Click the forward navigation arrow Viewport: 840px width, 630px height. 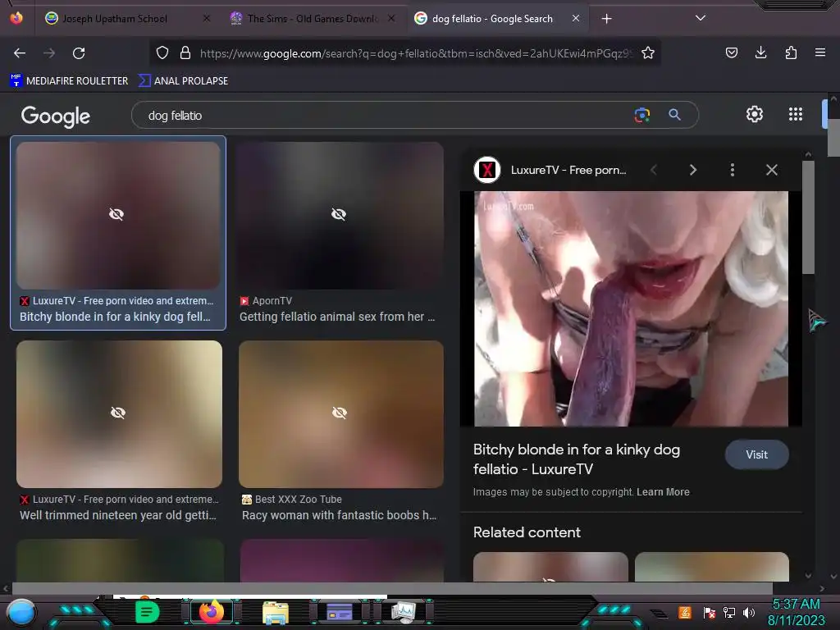[x=49, y=53]
